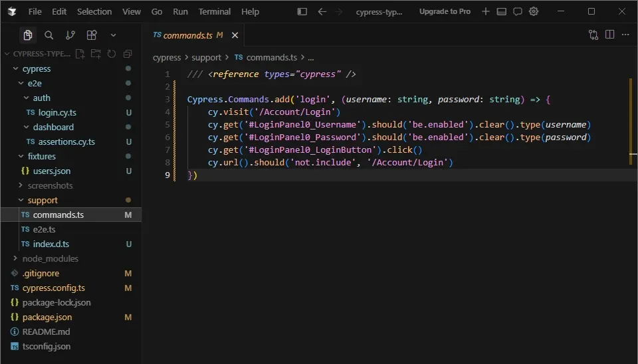Open the Search view icon

(49, 35)
